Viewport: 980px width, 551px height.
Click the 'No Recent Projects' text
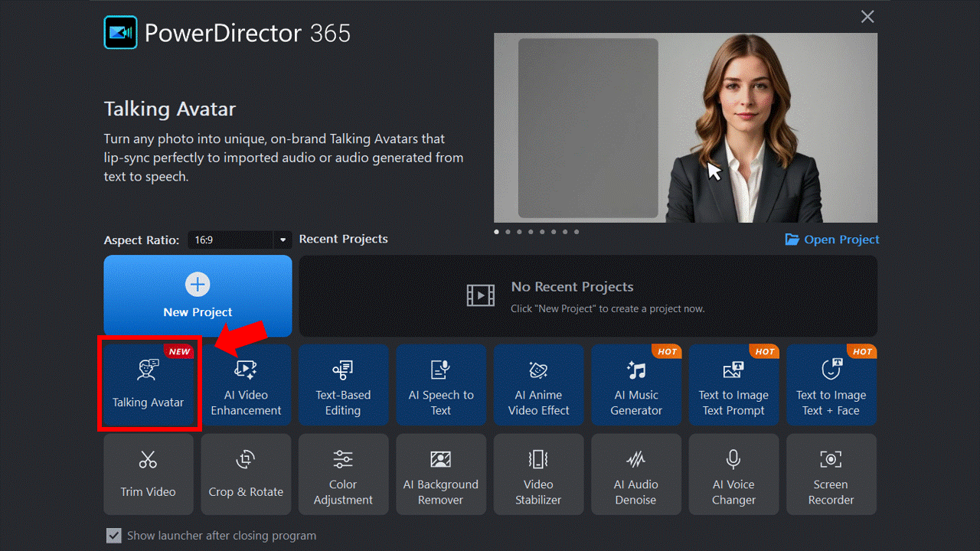pyautogui.click(x=573, y=287)
